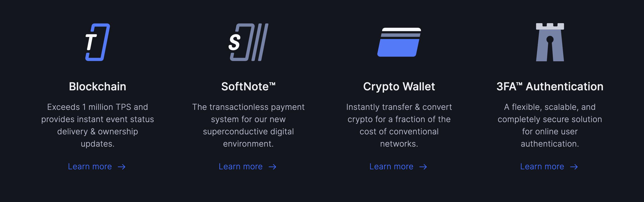Select the 3FA™ Authentication heading
644x202 pixels.
tap(550, 86)
